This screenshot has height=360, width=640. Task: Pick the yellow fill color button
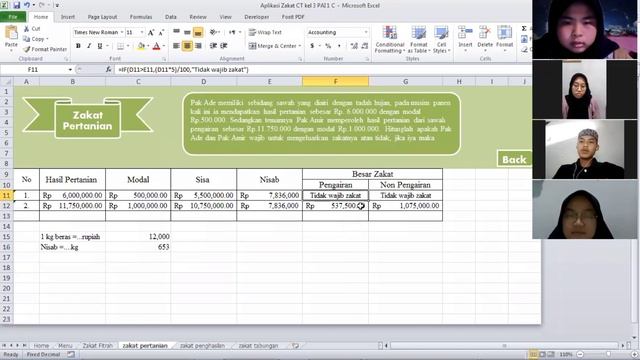[141, 46]
